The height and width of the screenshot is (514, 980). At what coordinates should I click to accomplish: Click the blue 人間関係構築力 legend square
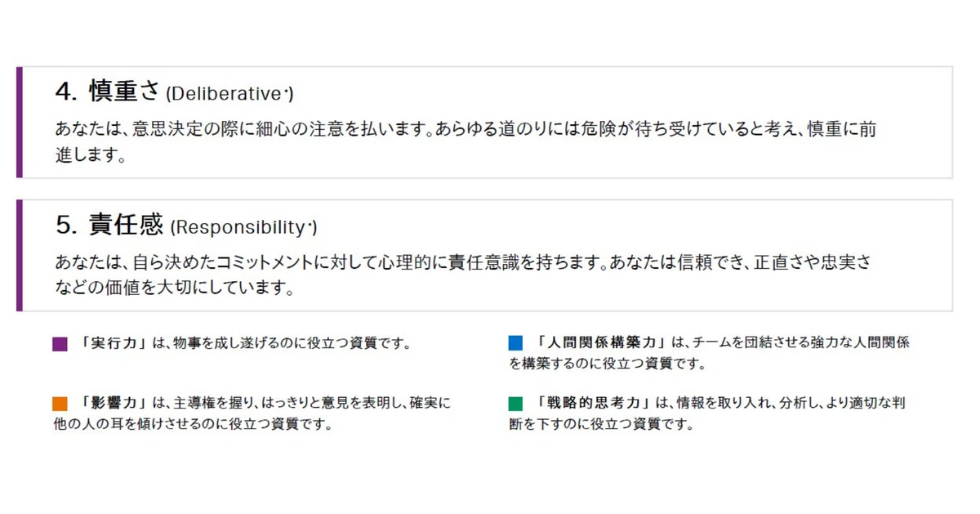515,343
